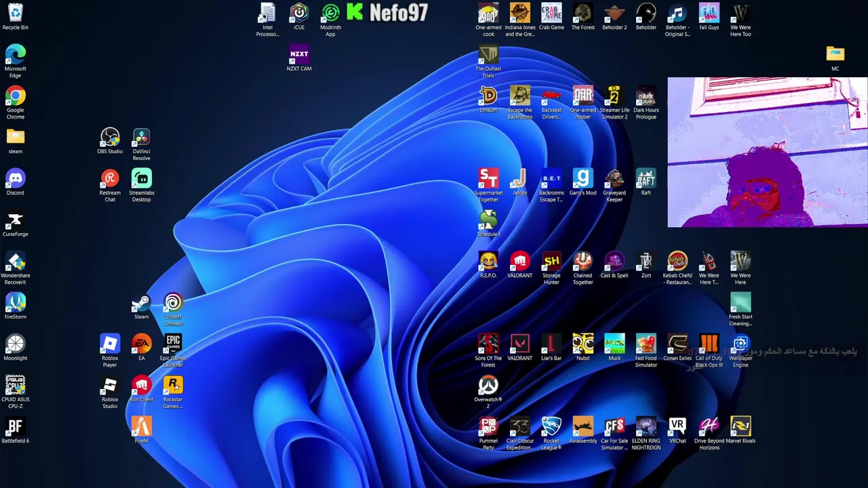Open the CurseForge shortcut
This screenshot has width=868, height=488.
pyautogui.click(x=15, y=224)
